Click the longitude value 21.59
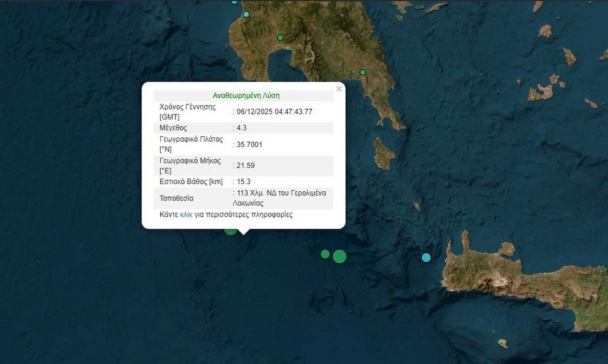 click(246, 165)
